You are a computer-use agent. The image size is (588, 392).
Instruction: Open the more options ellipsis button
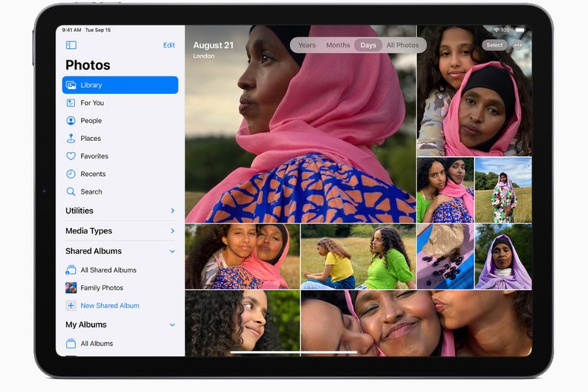[x=518, y=45]
